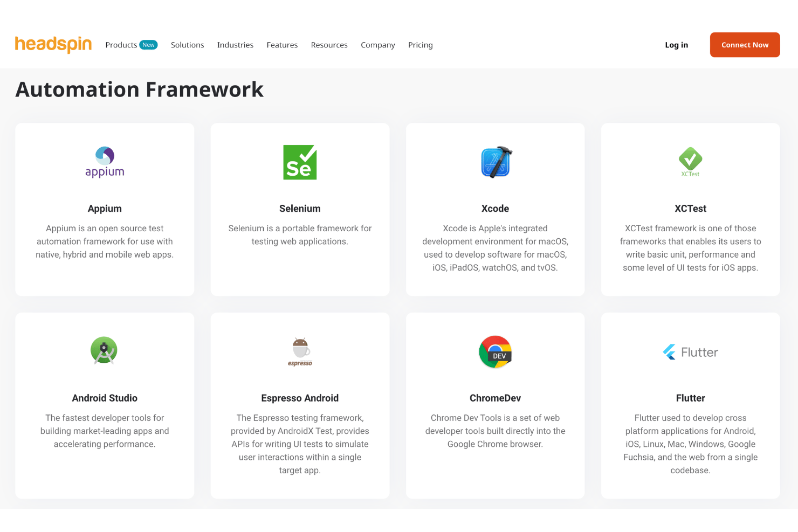
Task: Click the Flutter cross platform description
Action: 691,444
